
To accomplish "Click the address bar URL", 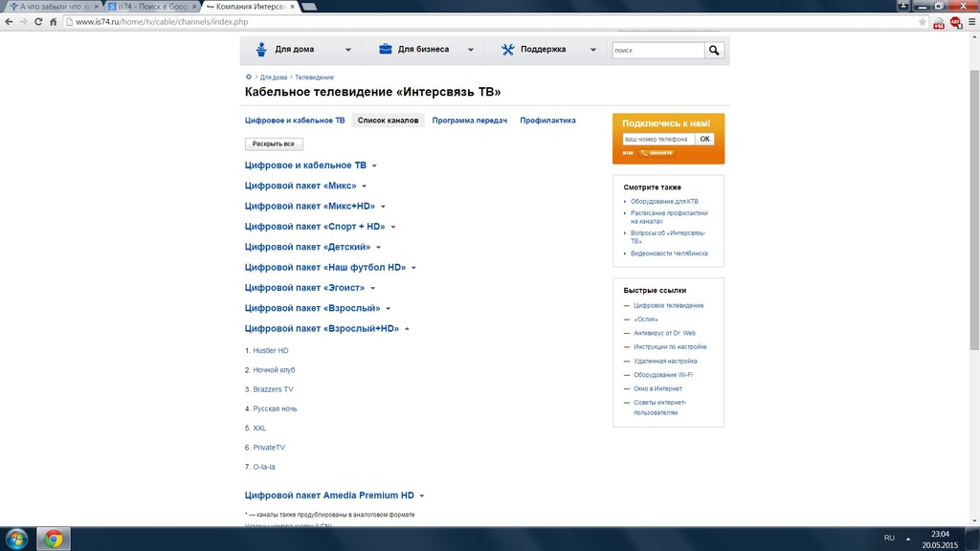I will (x=162, y=22).
